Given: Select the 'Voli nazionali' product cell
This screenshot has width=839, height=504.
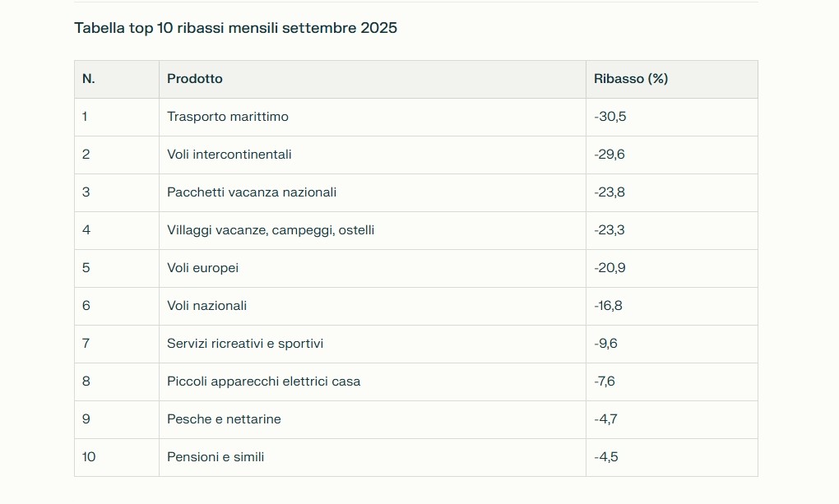Looking at the screenshot, I should point(207,306).
